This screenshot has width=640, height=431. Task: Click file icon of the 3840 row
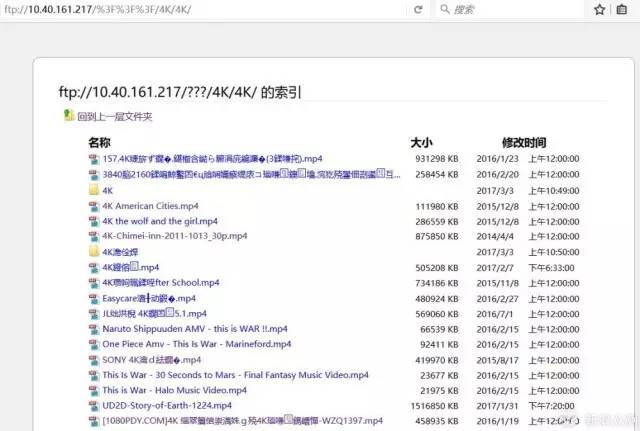94,175
